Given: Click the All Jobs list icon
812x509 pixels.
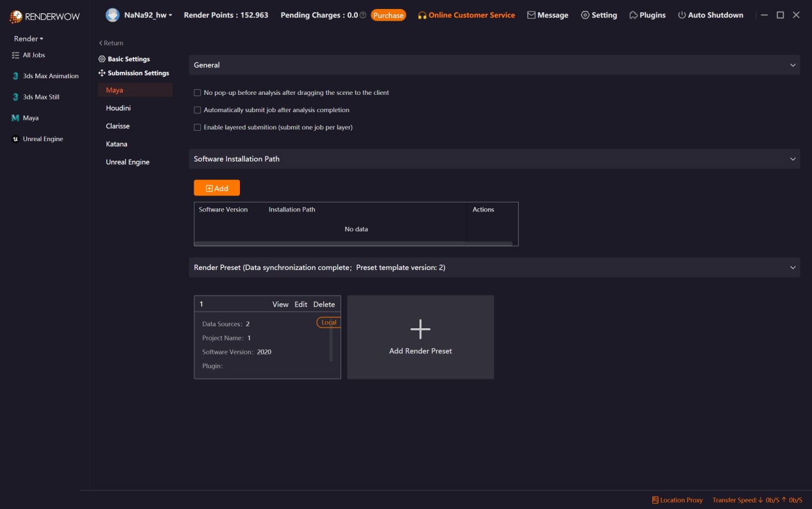Looking at the screenshot, I should [x=16, y=55].
